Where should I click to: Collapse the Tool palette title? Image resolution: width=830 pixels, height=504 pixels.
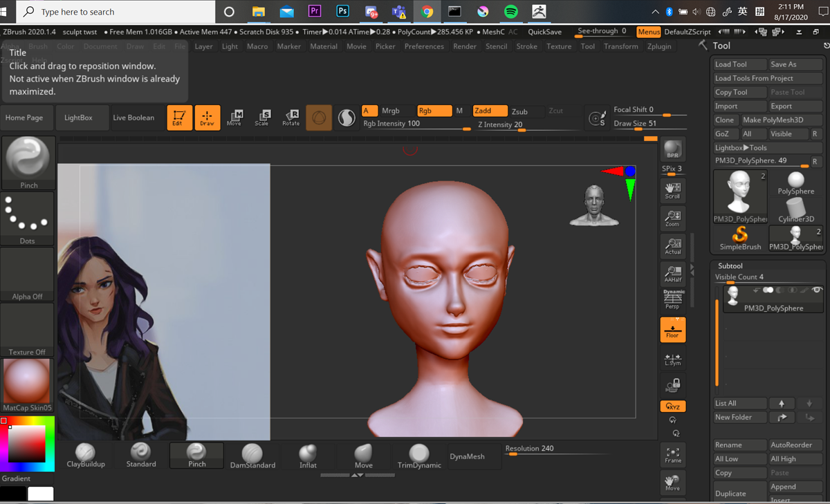pyautogui.click(x=721, y=46)
